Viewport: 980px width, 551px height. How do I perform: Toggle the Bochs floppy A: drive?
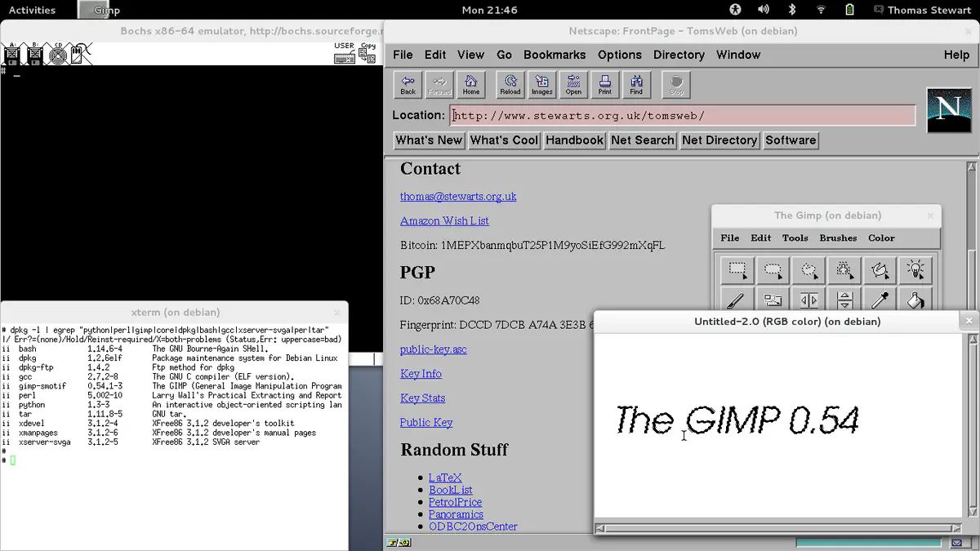pos(12,54)
